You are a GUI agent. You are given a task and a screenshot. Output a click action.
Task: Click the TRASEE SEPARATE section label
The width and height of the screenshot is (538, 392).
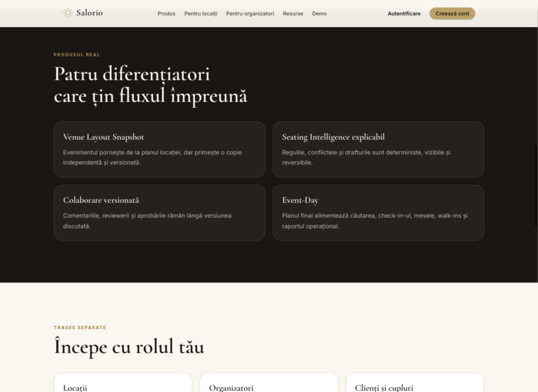(80, 327)
